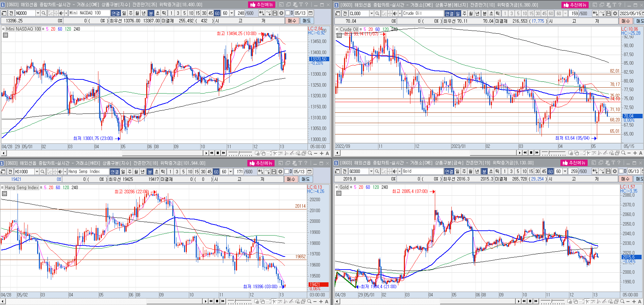Open 추천메뉴 in Gold window
The width and height of the screenshot is (644, 305).
pyautogui.click(x=574, y=163)
